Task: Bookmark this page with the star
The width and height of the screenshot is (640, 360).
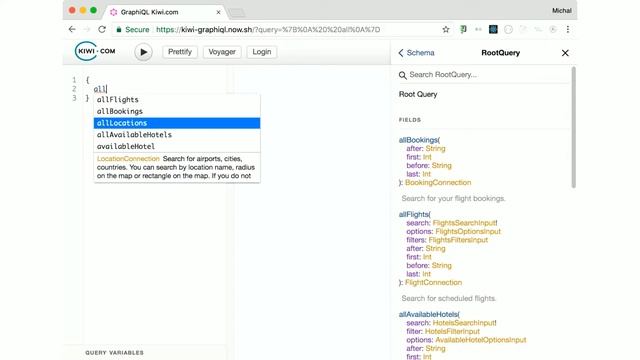Action: coord(446,29)
